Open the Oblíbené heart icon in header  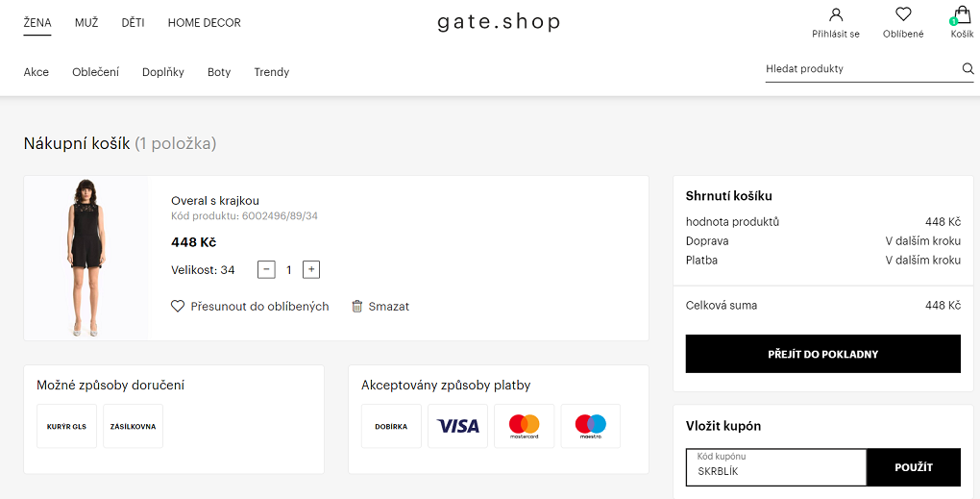tap(903, 14)
